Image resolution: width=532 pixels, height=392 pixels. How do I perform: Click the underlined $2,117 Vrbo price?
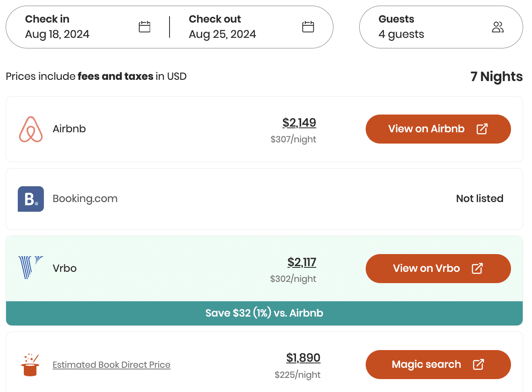point(302,262)
